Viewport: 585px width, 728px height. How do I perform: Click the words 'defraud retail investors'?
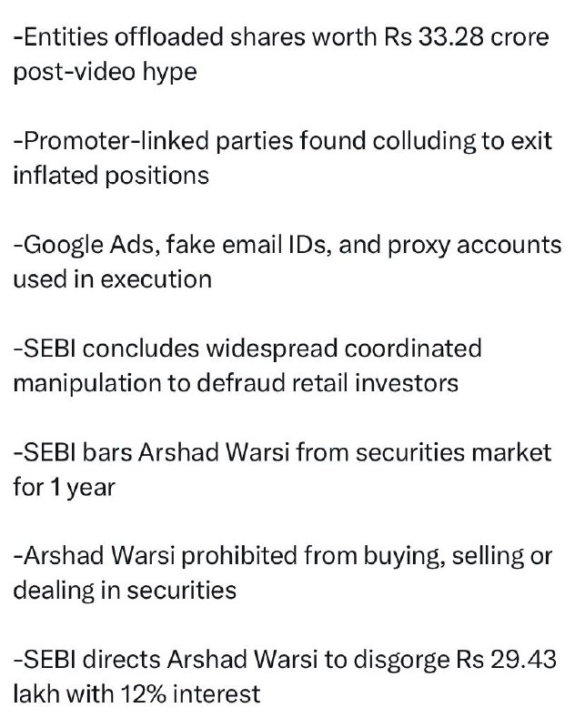328,383
